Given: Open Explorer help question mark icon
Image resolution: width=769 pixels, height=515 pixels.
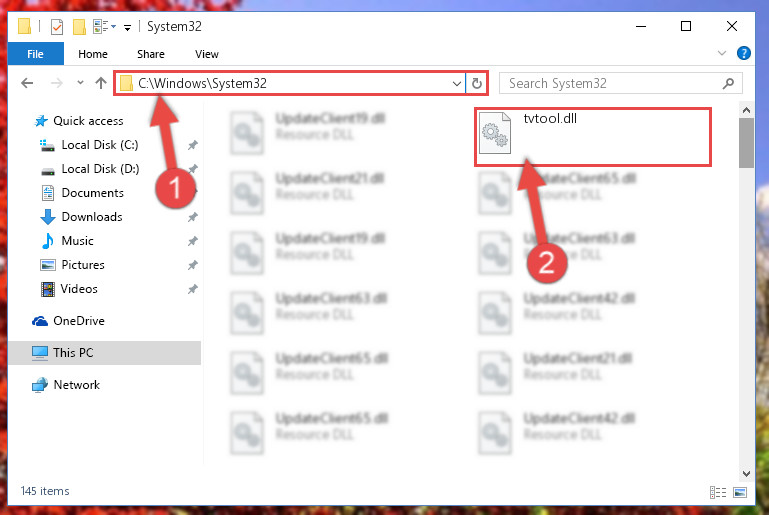Looking at the screenshot, I should (x=743, y=53).
